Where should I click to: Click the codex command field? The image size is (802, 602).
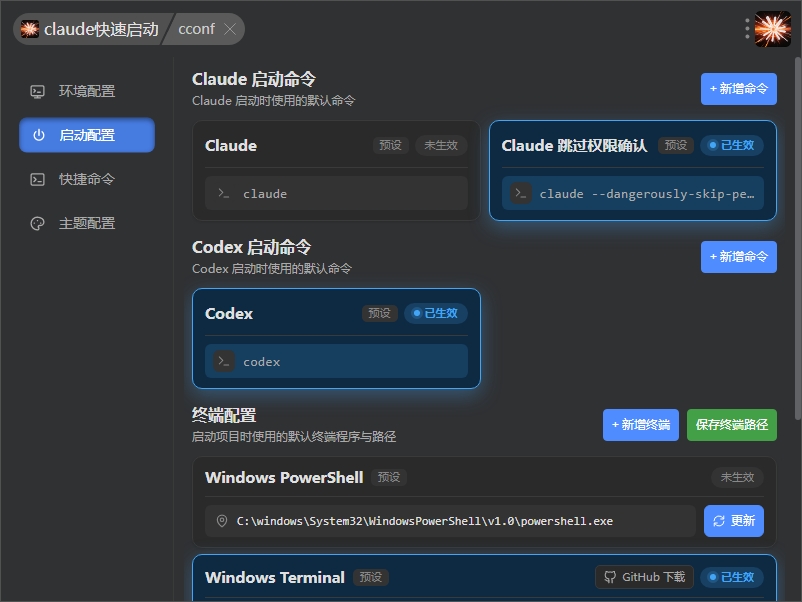click(336, 361)
